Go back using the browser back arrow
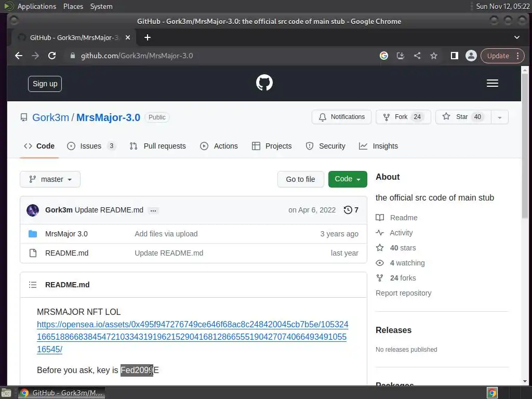Viewport: 532px width, 399px height. coord(19,56)
